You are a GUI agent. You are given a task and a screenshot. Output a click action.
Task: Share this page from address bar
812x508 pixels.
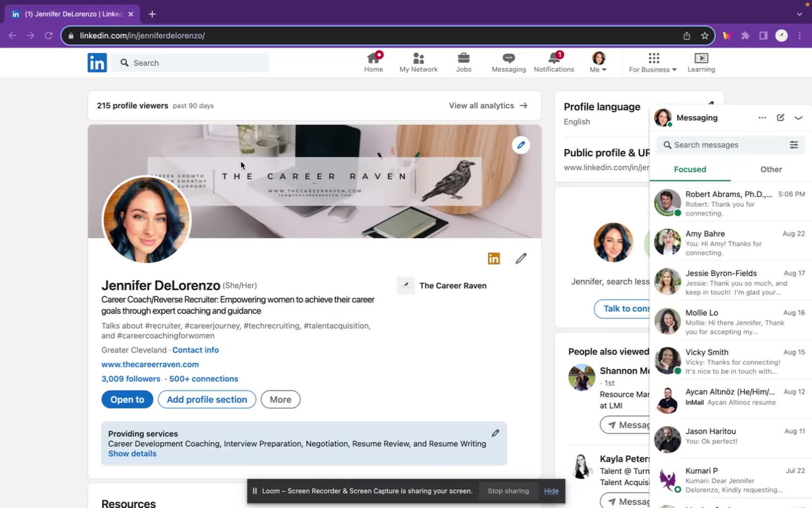(x=687, y=36)
